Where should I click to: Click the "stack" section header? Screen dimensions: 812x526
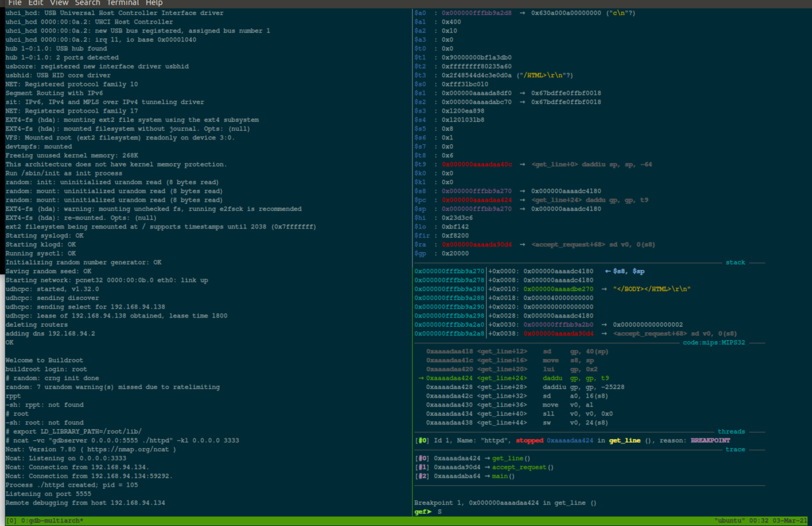[x=735, y=263]
